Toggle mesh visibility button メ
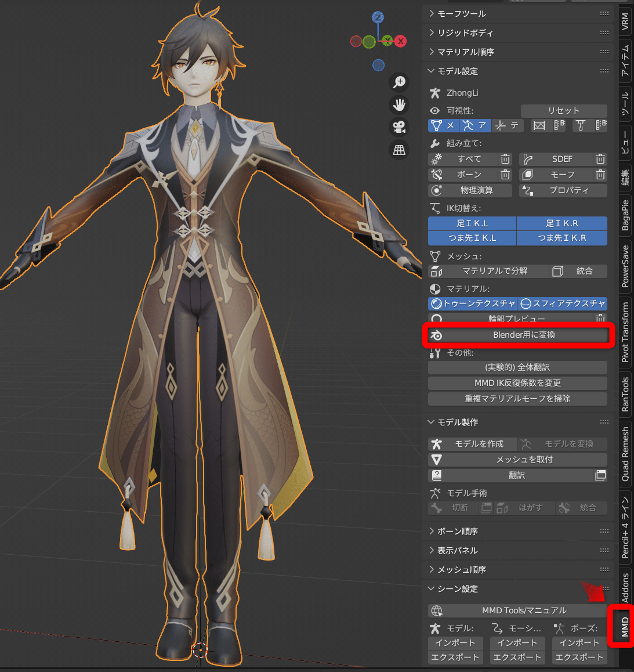 (443, 125)
